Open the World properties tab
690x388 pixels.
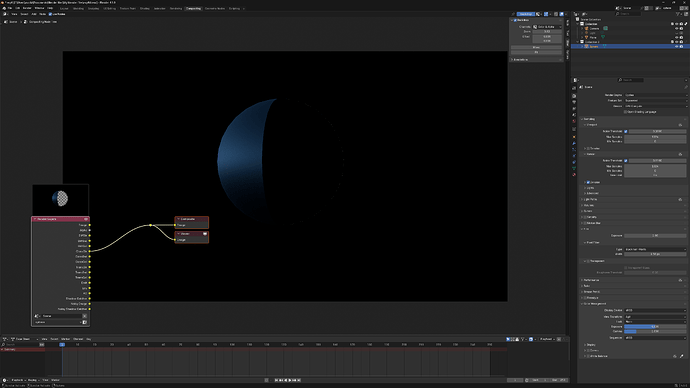574,121
